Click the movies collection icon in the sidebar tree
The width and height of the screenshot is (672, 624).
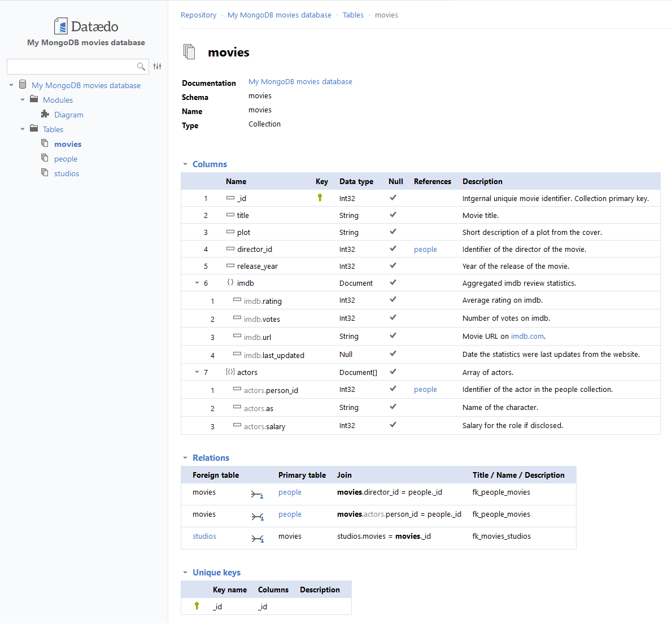point(45,143)
